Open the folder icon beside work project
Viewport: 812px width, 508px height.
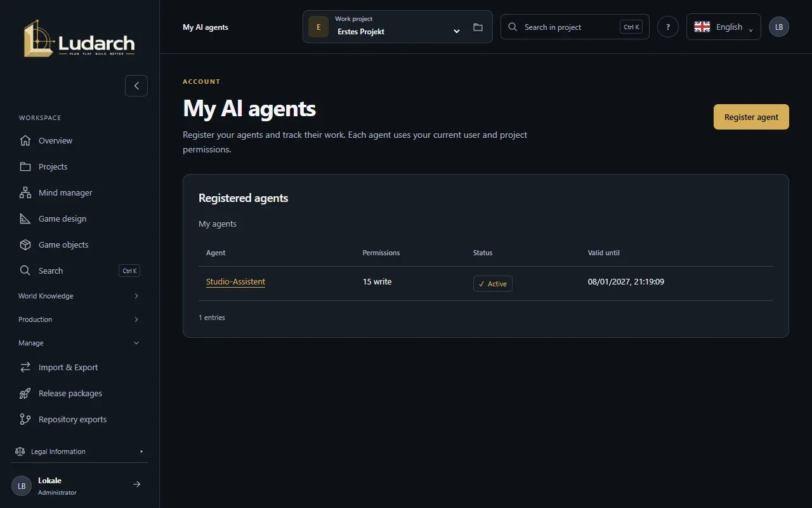tap(478, 27)
